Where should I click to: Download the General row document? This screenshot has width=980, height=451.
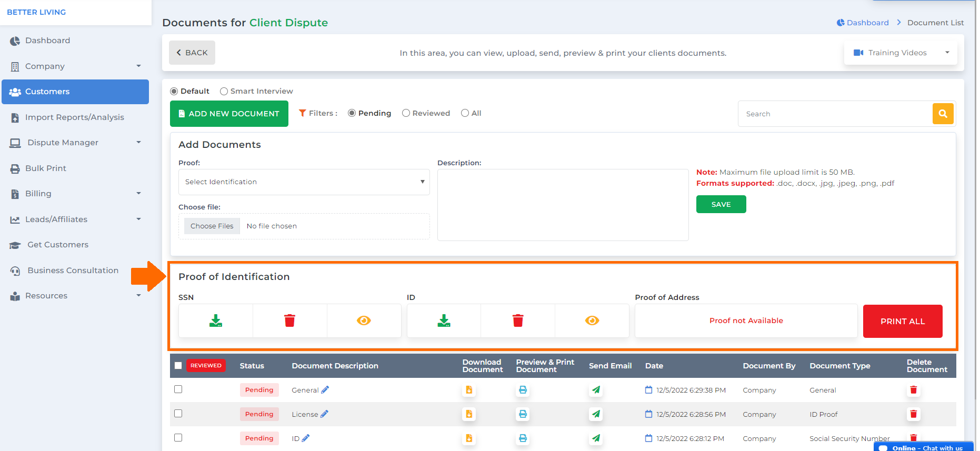(469, 390)
